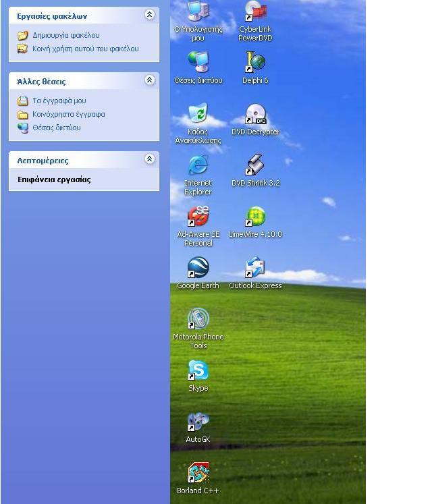Open Θέσεις δικτύου link in sidebar

pyautogui.click(x=57, y=128)
